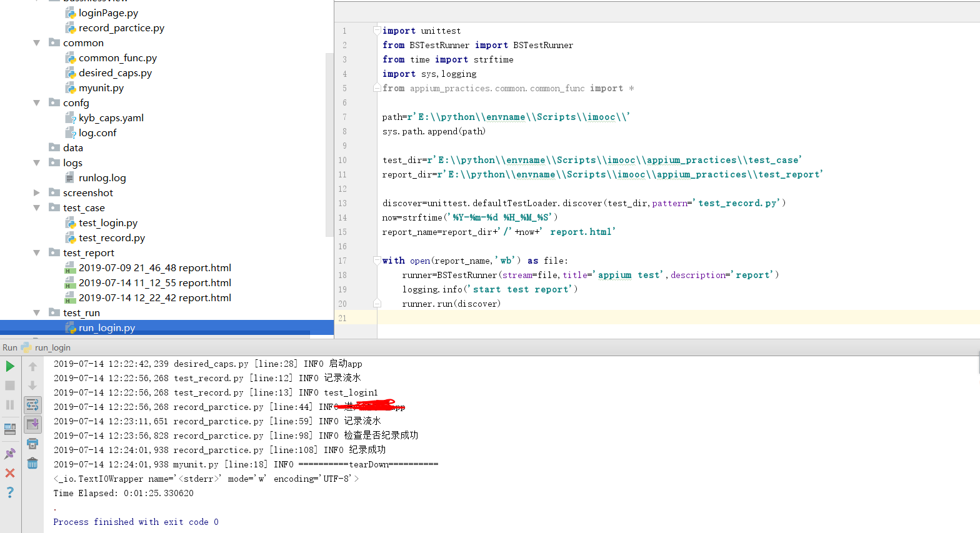Click 'runner.run(discover)' on line 20
This screenshot has width=980, height=533.
click(451, 304)
